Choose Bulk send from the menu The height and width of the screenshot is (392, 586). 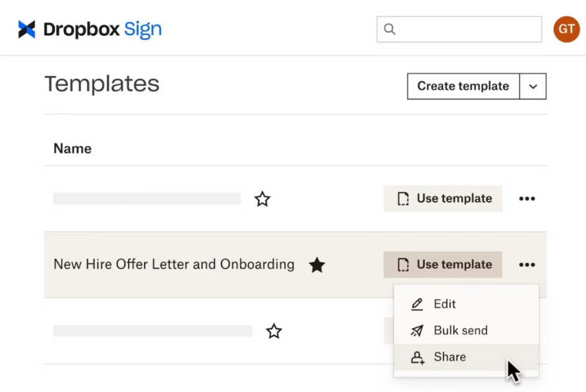click(460, 331)
